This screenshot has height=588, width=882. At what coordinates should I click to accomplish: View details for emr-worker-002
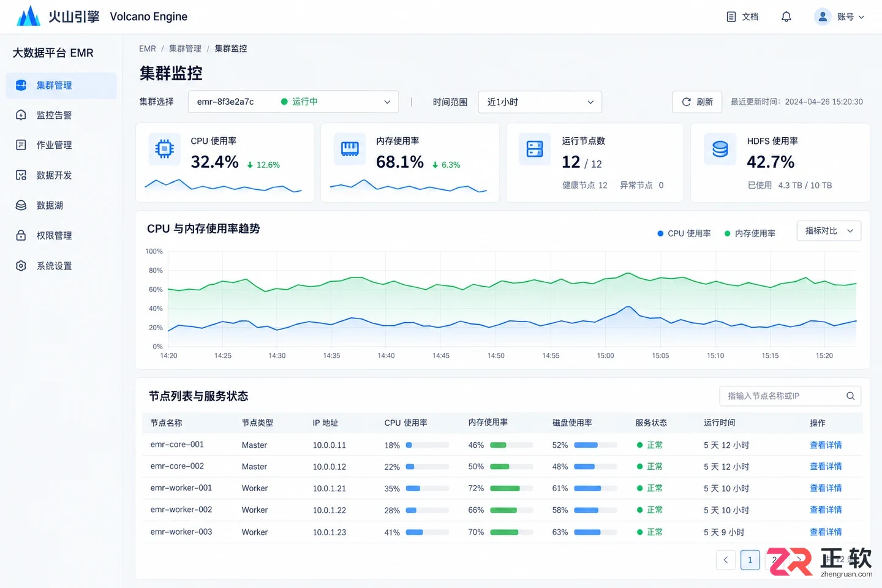pos(826,510)
